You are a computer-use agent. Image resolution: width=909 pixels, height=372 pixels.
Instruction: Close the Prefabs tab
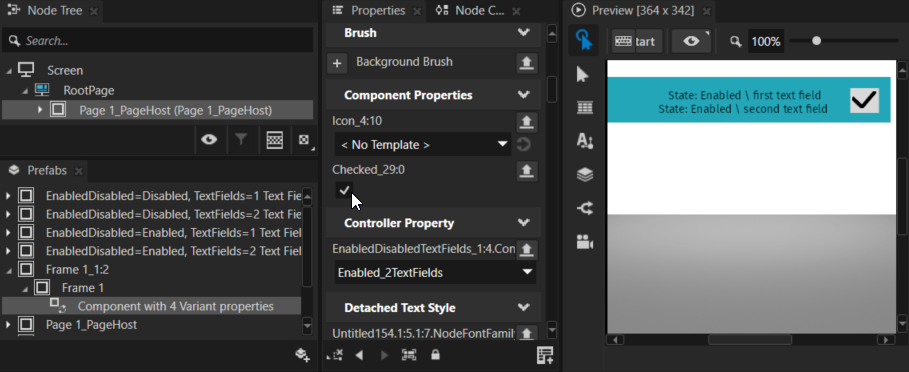click(x=79, y=171)
